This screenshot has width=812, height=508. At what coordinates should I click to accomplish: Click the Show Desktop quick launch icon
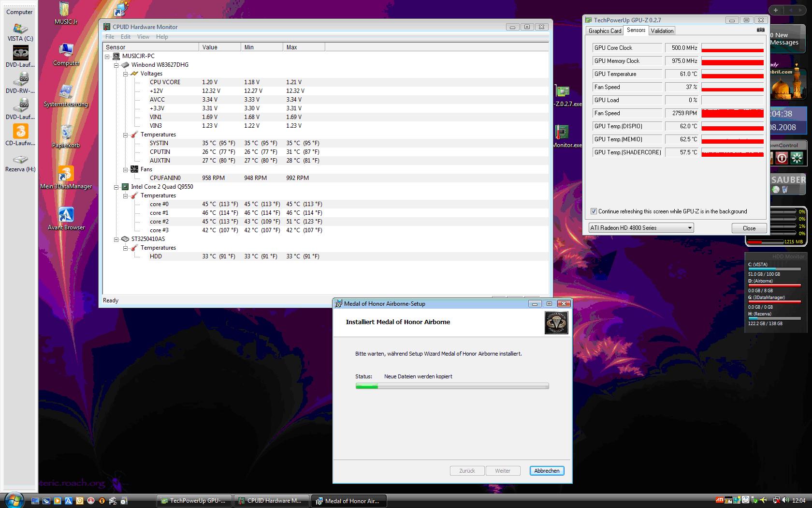(x=35, y=501)
